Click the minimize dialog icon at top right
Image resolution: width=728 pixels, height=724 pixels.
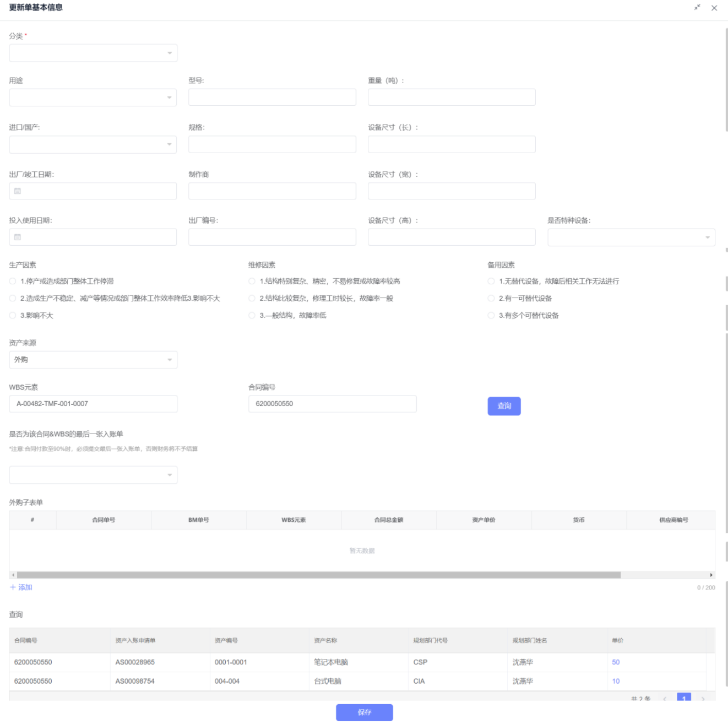(697, 7)
